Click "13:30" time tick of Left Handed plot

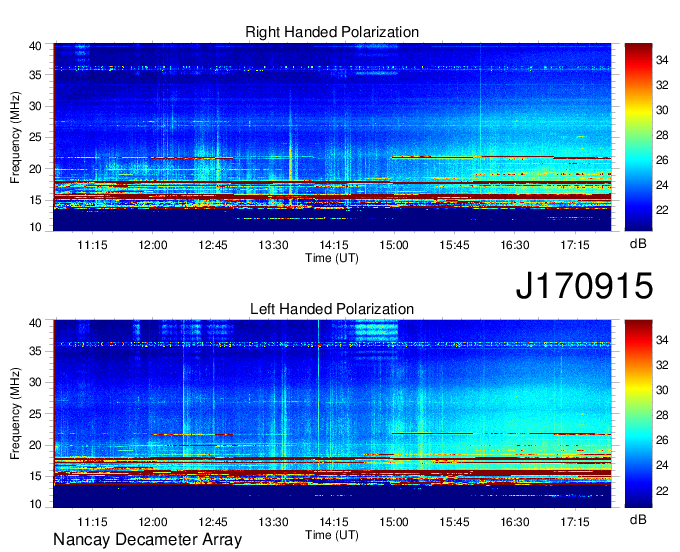point(273,522)
